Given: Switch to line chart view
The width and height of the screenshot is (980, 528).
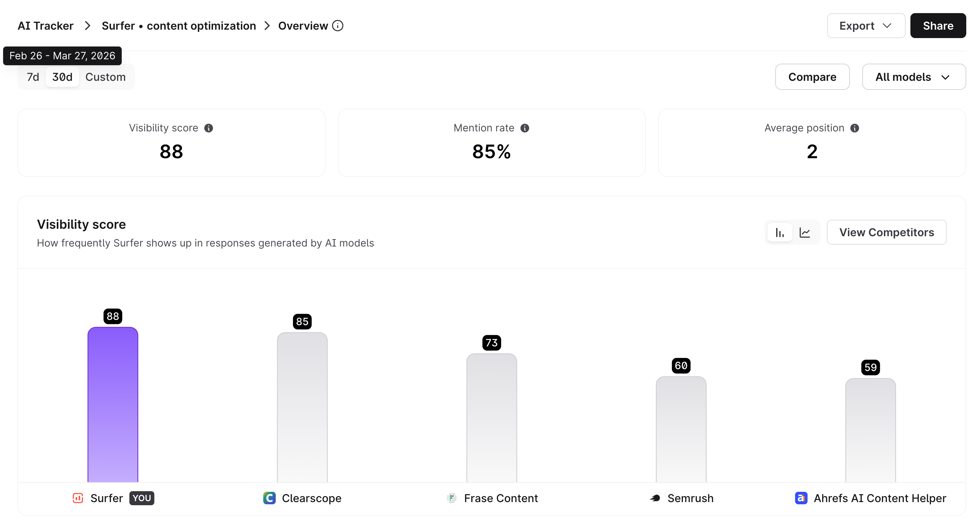Looking at the screenshot, I should click(x=805, y=232).
